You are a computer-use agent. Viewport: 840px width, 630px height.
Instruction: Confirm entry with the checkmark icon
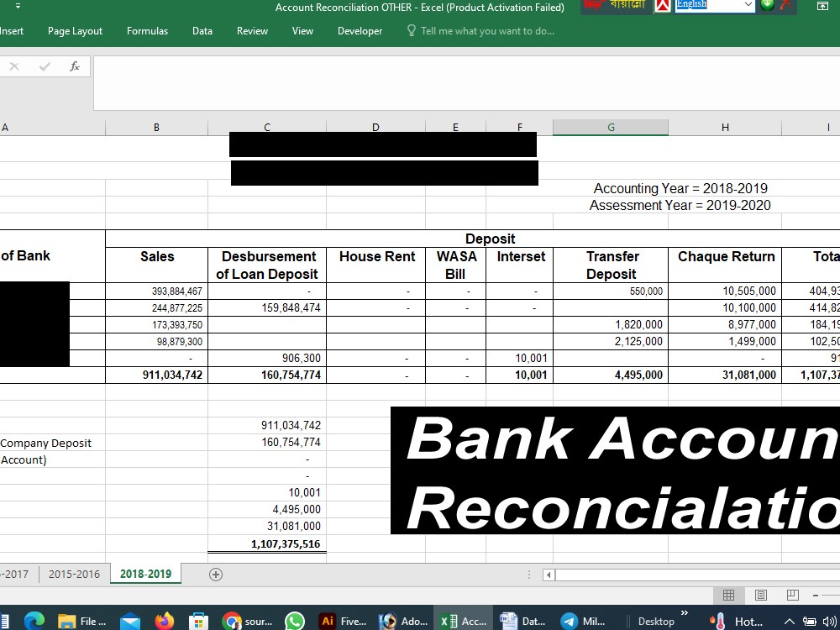click(x=45, y=66)
